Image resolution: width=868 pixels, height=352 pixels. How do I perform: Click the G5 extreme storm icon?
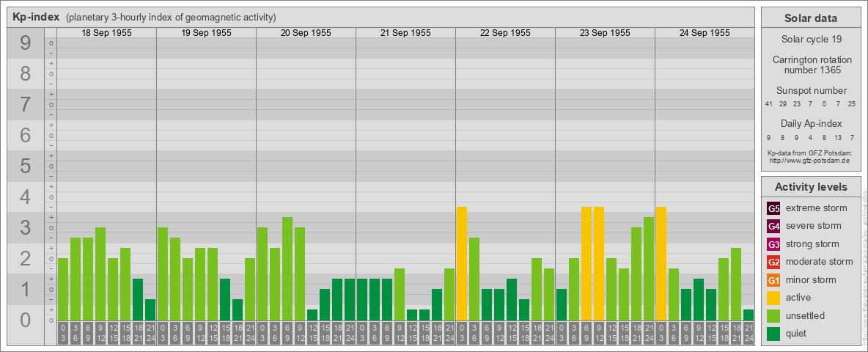773,209
